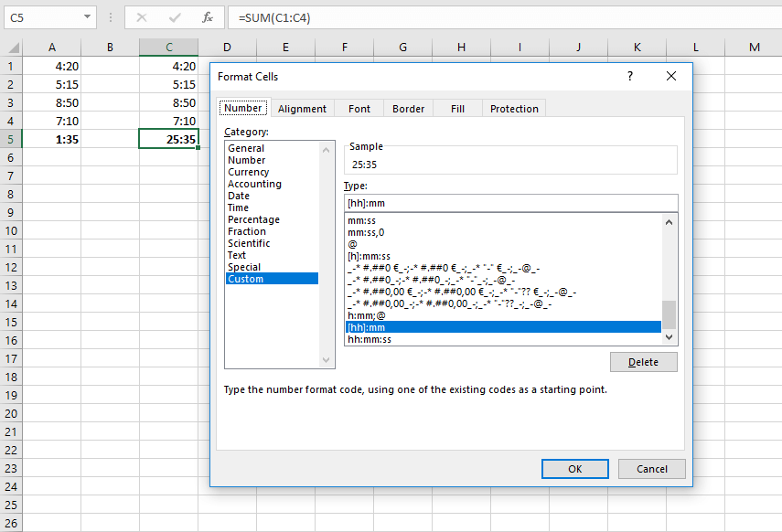
Task: Select row 12 header
Action: pyautogui.click(x=11, y=267)
